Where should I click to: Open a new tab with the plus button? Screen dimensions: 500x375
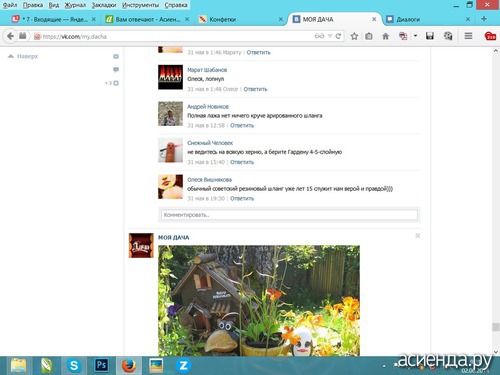tap(484, 19)
